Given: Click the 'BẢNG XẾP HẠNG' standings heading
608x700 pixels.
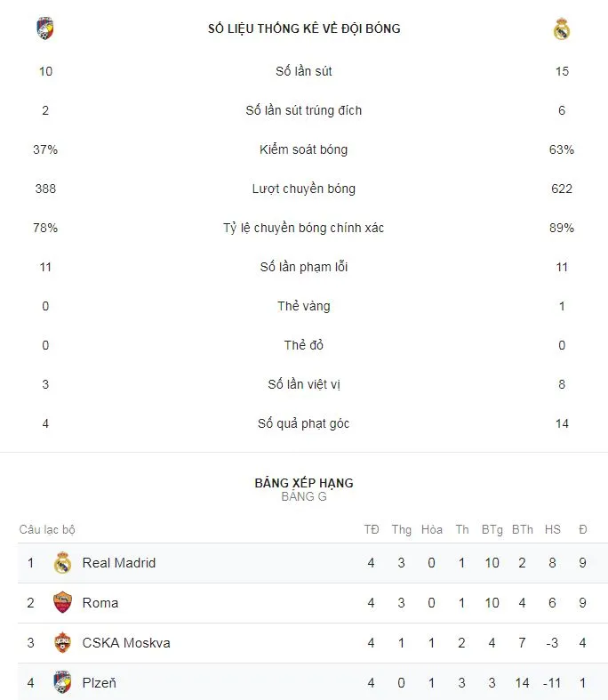Looking at the screenshot, I should [304, 483].
